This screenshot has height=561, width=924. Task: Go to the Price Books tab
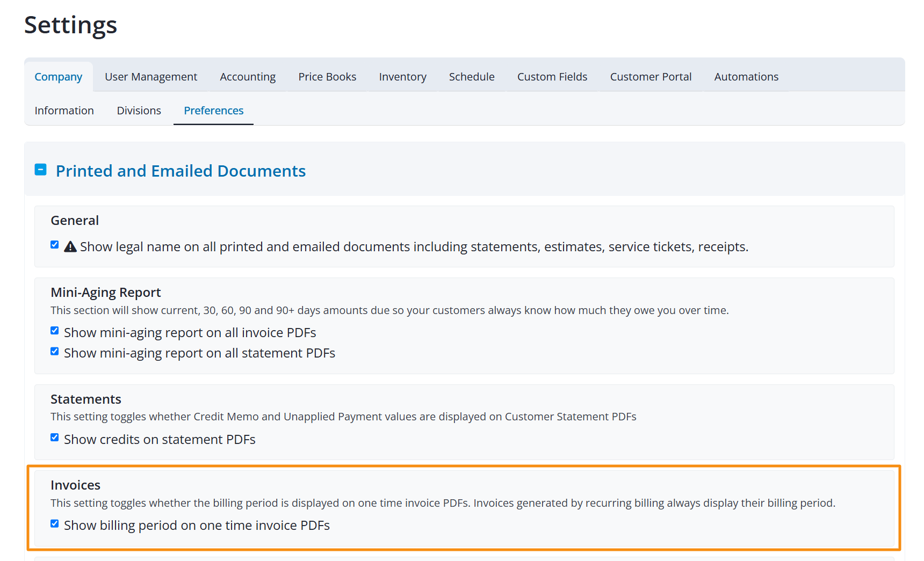click(327, 77)
